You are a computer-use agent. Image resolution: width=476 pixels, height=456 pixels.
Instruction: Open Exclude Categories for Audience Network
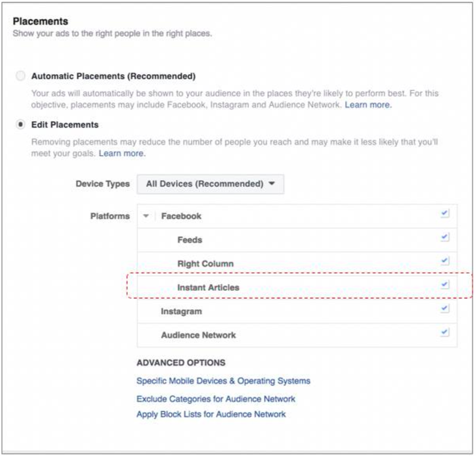[x=216, y=399]
